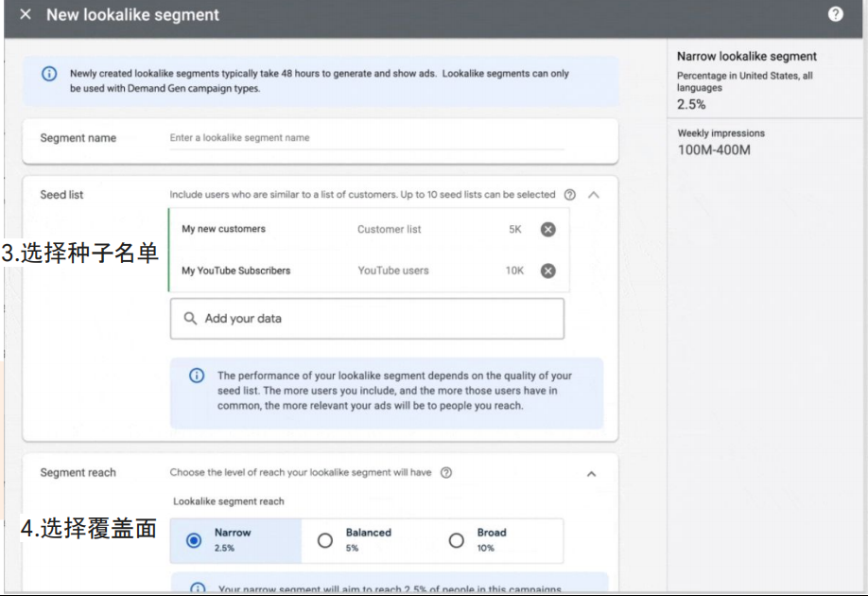Image resolution: width=868 pixels, height=596 pixels.
Task: Enter a lookalike segment name field
Action: coord(367,138)
